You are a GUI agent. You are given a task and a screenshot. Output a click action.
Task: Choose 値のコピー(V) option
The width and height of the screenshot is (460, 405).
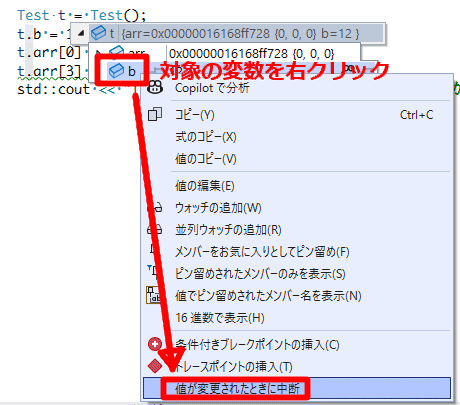coord(206,159)
